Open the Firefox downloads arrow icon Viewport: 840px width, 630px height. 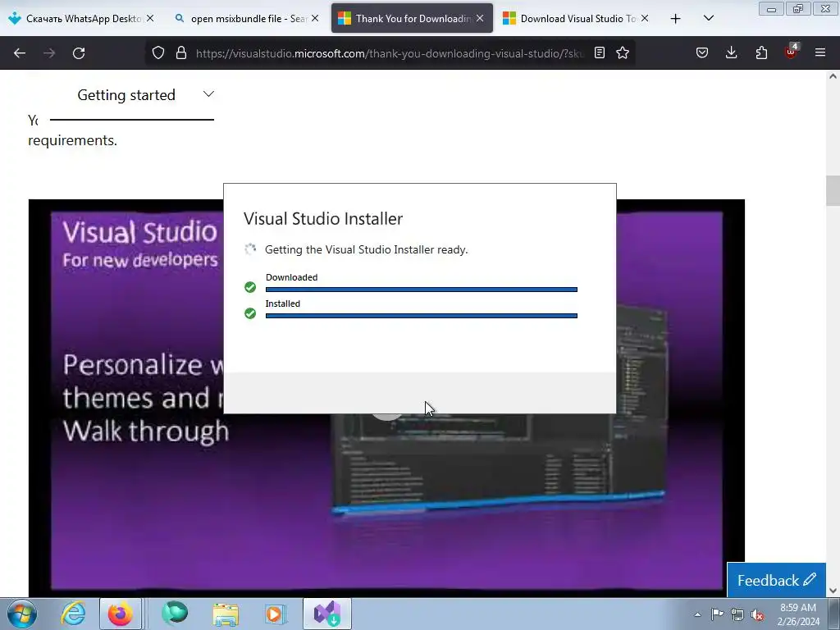[x=731, y=53]
